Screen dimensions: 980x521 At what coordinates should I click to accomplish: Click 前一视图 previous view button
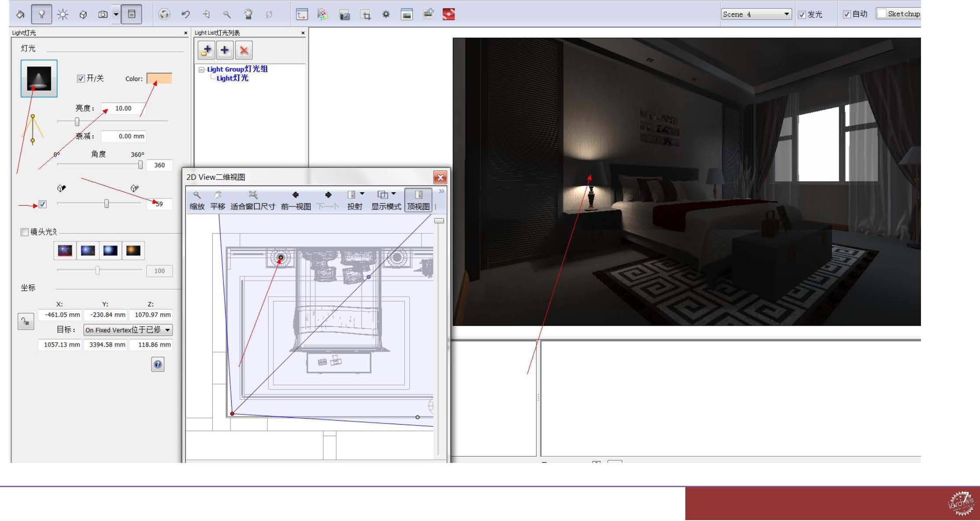pyautogui.click(x=296, y=201)
